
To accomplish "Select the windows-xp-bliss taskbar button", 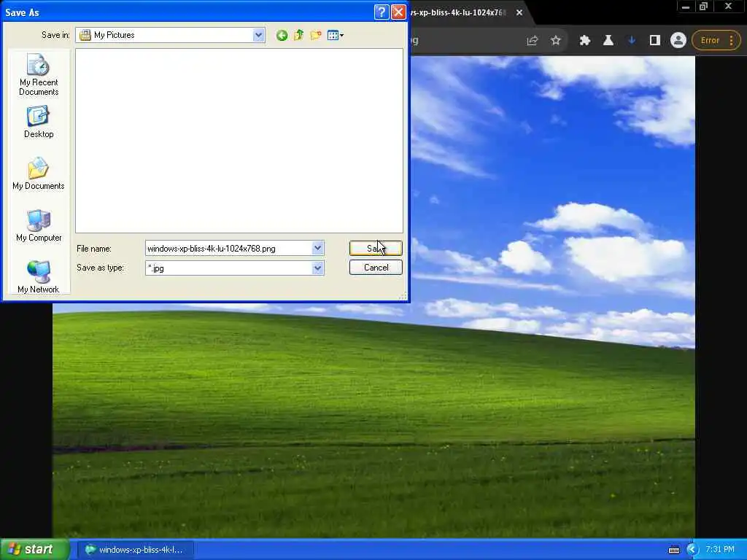I will pyautogui.click(x=136, y=550).
